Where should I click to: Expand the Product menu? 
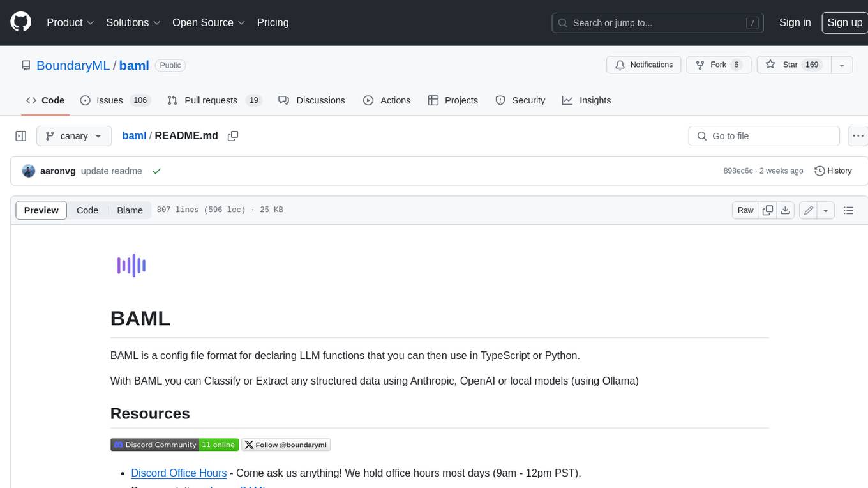[70, 22]
